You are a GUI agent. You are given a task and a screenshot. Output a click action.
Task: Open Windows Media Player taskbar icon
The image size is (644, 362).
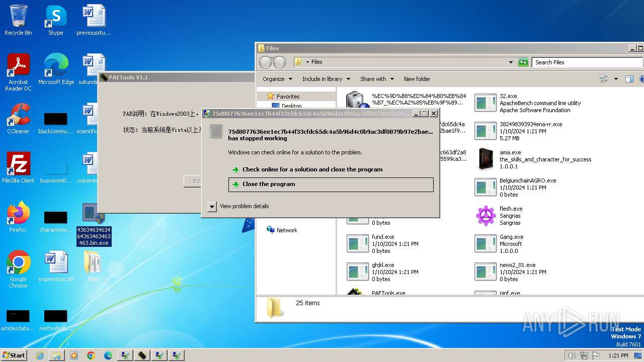74,355
